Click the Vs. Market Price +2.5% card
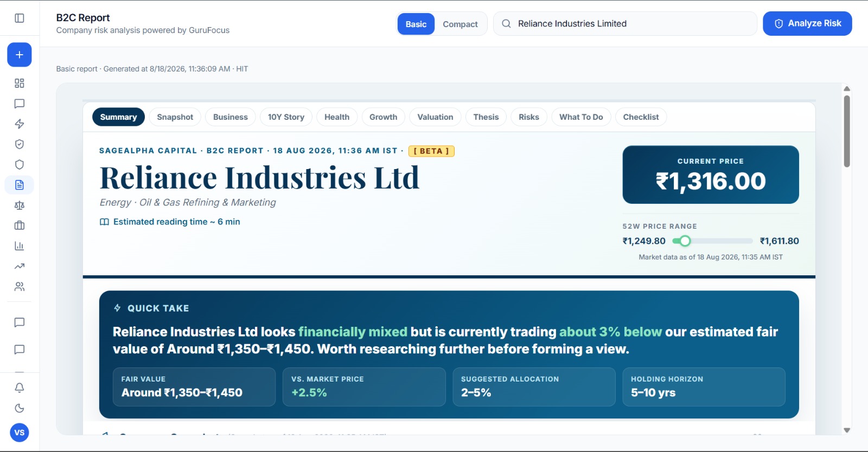The image size is (868, 452). 364,387
